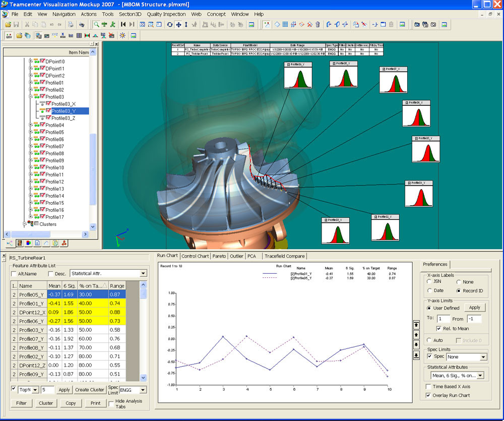Click the save disk icon

pyautogui.click(x=16, y=24)
